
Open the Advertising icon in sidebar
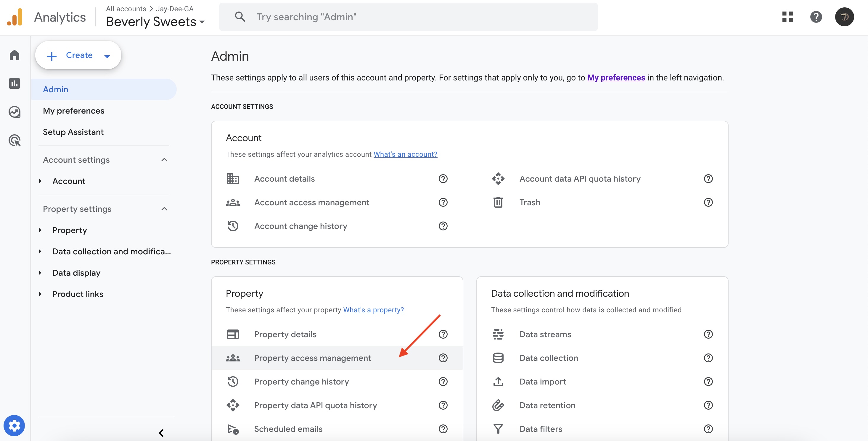(x=15, y=140)
